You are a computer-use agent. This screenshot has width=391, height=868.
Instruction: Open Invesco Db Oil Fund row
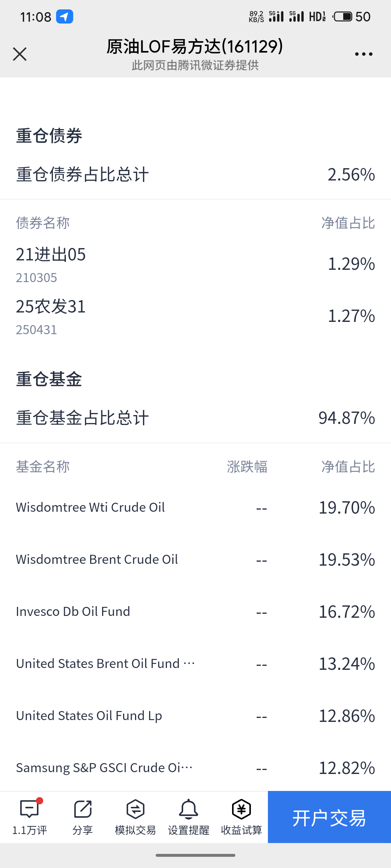click(x=195, y=612)
